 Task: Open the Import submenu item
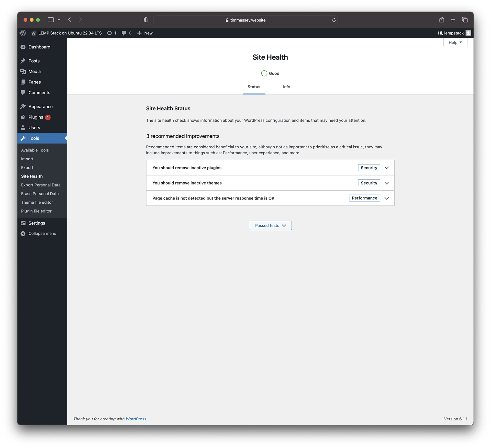pos(27,159)
